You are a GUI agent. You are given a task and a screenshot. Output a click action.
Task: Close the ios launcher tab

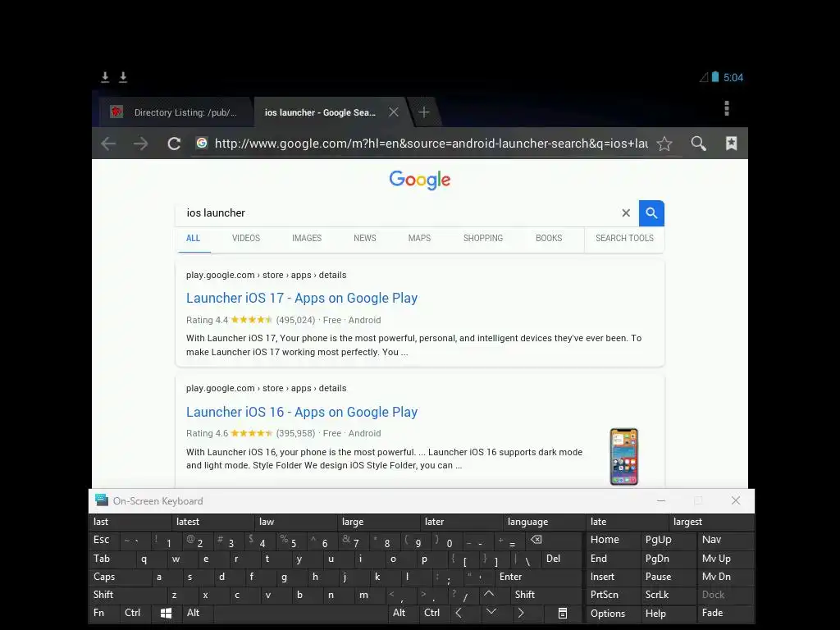[394, 112]
